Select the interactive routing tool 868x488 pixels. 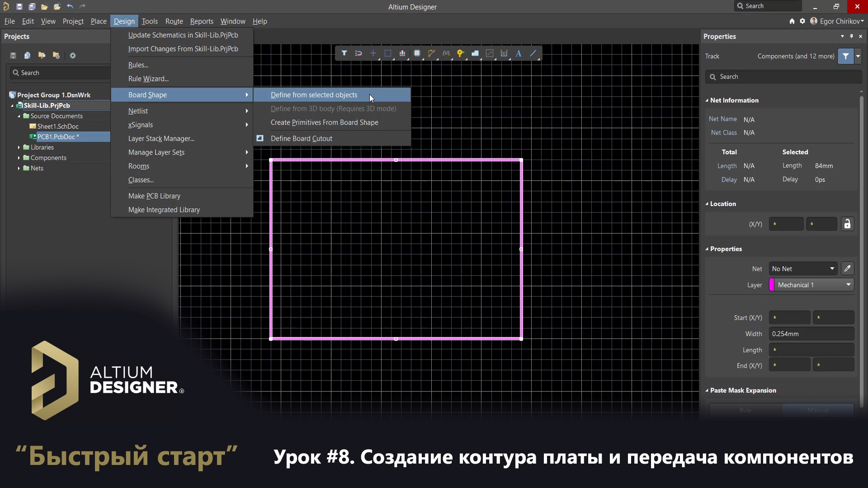pyautogui.click(x=431, y=53)
